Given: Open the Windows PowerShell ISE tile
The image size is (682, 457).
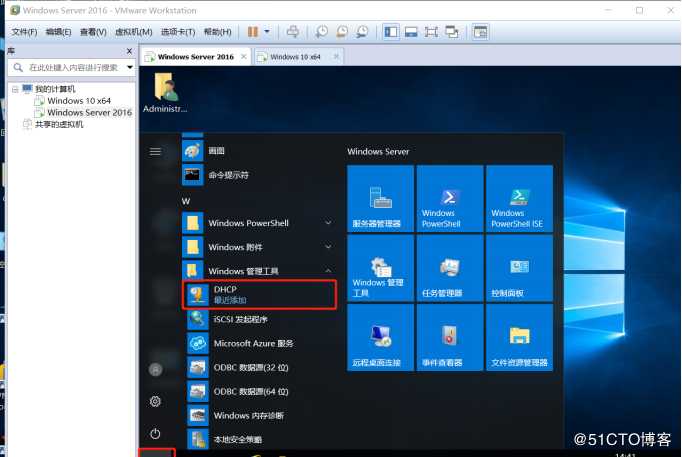Looking at the screenshot, I should (x=519, y=198).
